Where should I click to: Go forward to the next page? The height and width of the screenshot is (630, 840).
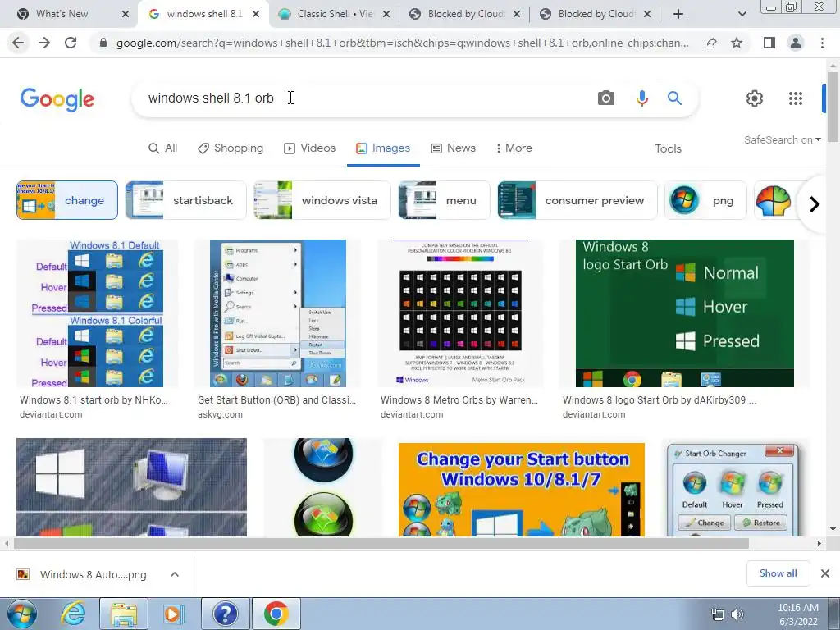44,43
